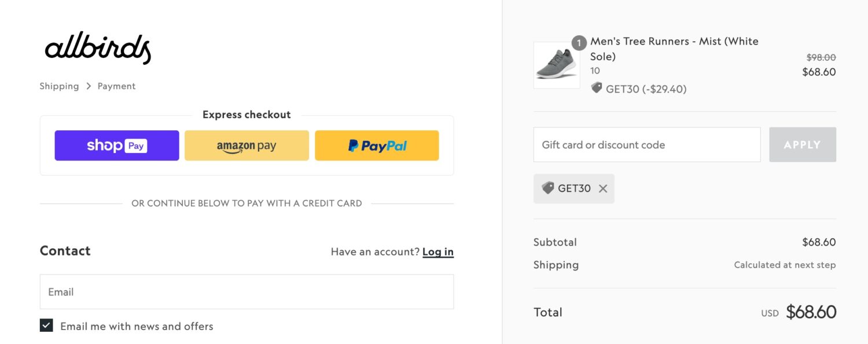Click the Men's Tree Runners product thumbnail
Screen dimensions: 868x344
[556, 65]
